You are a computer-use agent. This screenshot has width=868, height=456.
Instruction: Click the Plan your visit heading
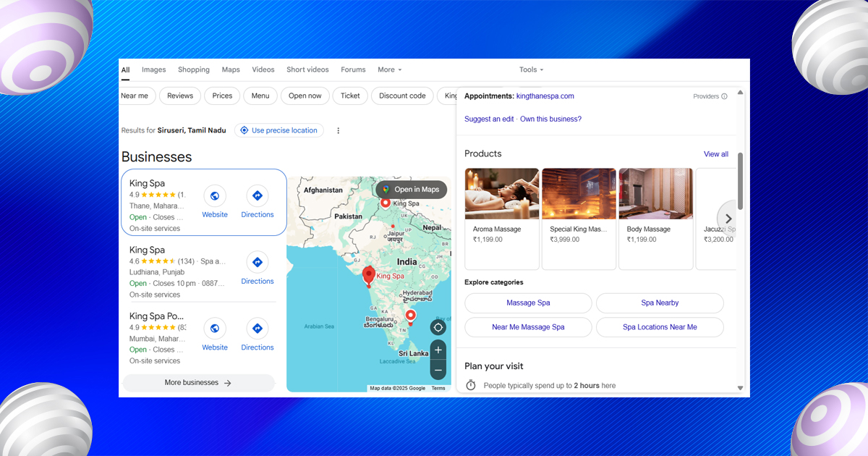494,366
